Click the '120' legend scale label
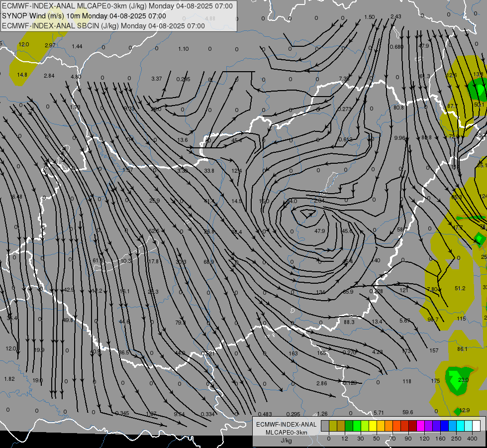This screenshot has height=448, width=487. (x=424, y=439)
